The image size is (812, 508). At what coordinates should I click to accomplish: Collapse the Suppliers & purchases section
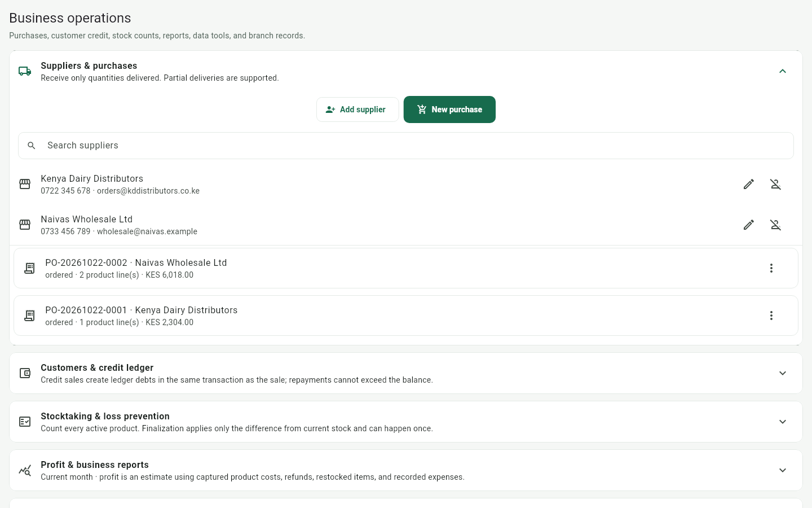tap(783, 71)
